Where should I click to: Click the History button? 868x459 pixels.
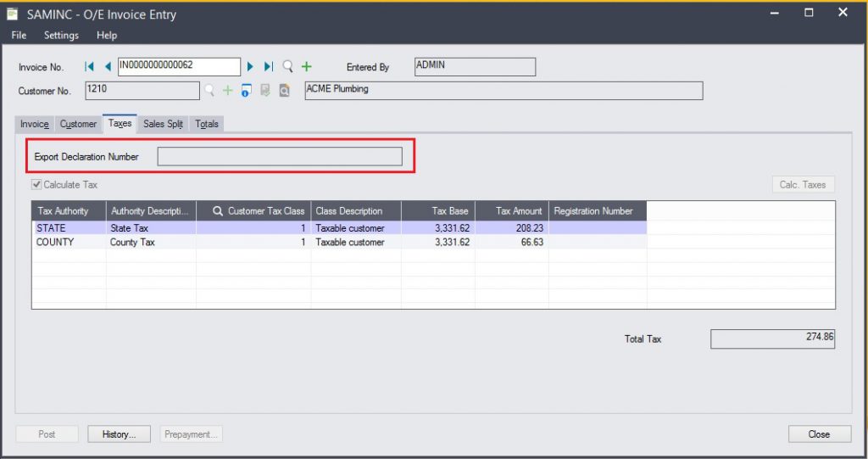click(x=119, y=434)
